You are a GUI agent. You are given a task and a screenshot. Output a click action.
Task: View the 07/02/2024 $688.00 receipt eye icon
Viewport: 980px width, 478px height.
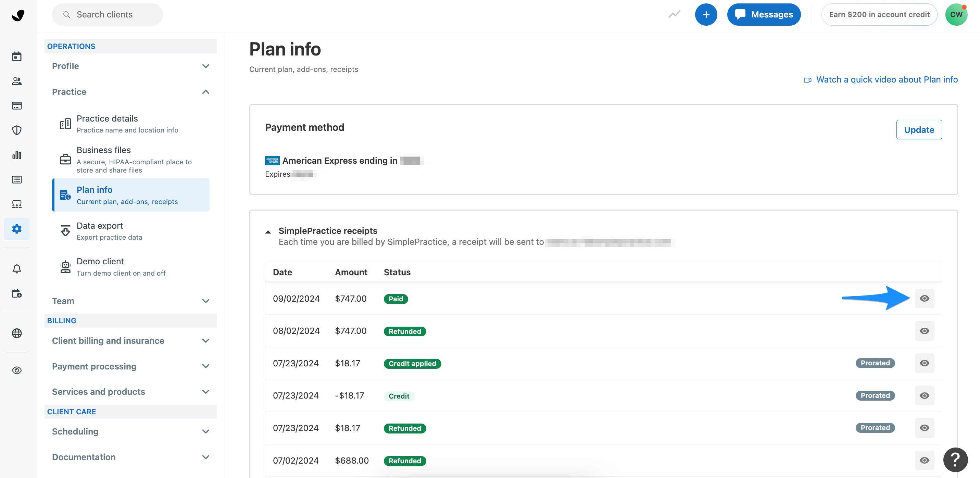click(x=924, y=460)
